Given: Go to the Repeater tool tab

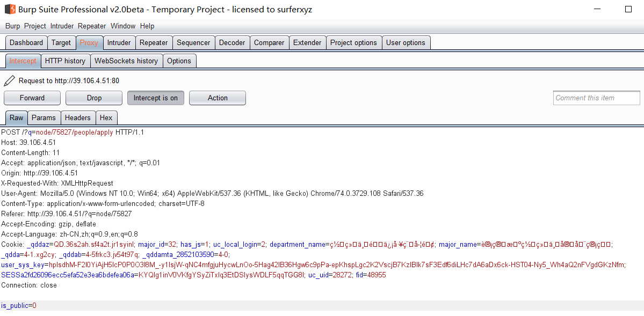Looking at the screenshot, I should (154, 43).
